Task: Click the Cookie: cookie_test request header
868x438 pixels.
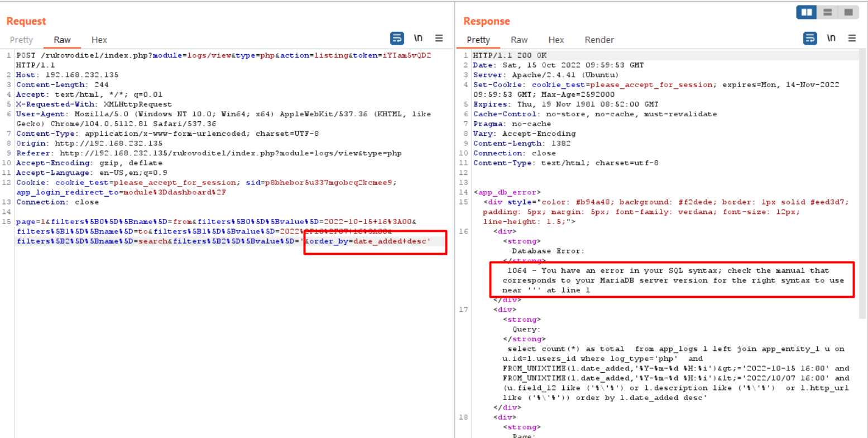Action: coord(207,187)
